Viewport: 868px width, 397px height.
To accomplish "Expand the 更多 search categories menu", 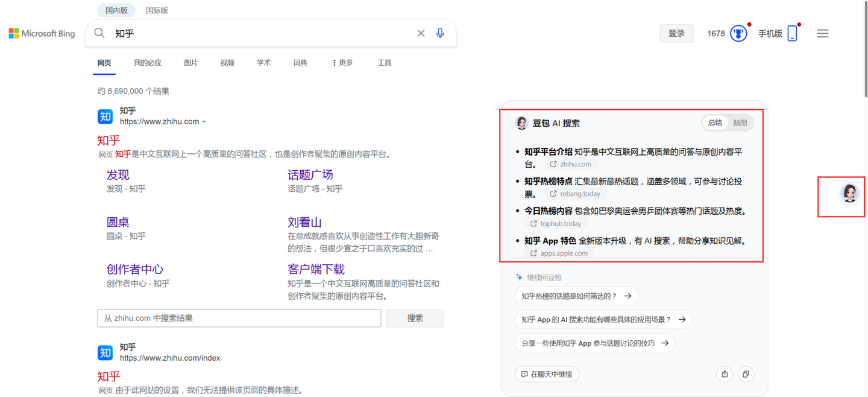I will tap(342, 63).
